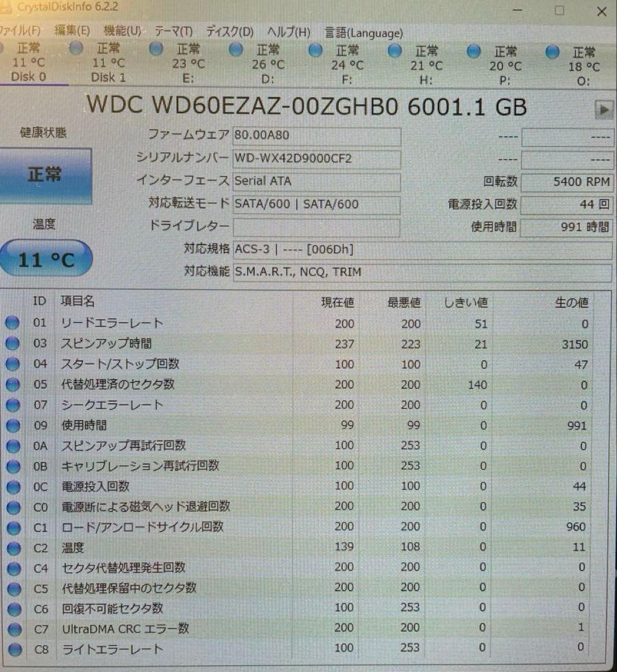Open the 編集(E) menu
The image size is (617, 672).
click(72, 30)
